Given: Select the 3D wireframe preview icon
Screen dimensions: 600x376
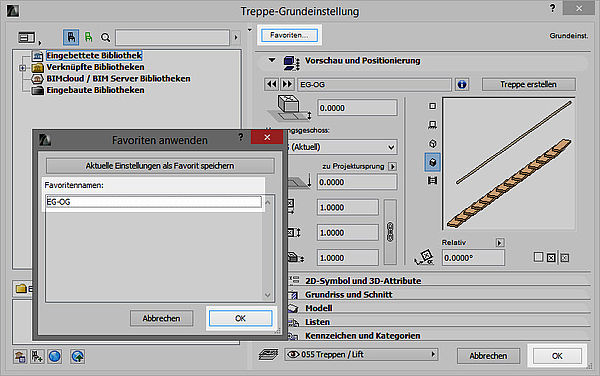Looking at the screenshot, I should [x=432, y=143].
